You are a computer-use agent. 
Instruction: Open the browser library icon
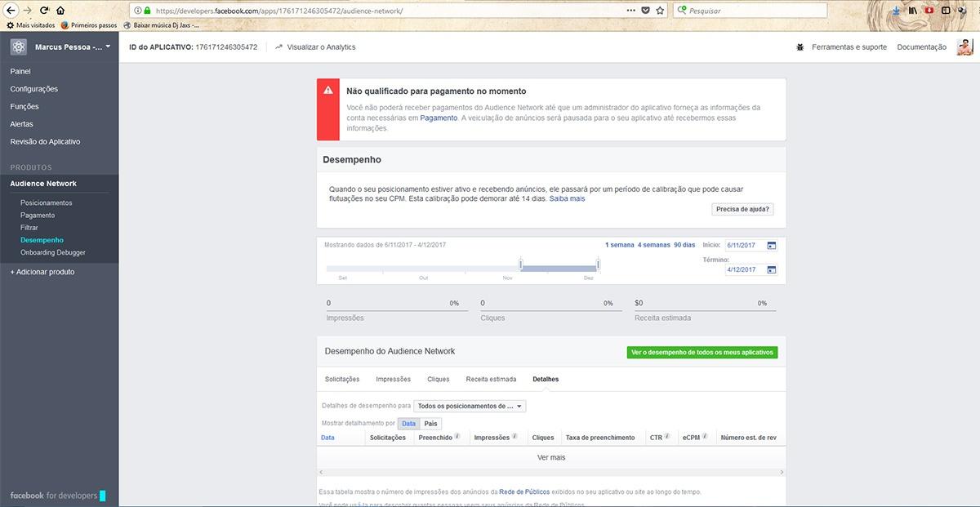tap(912, 11)
